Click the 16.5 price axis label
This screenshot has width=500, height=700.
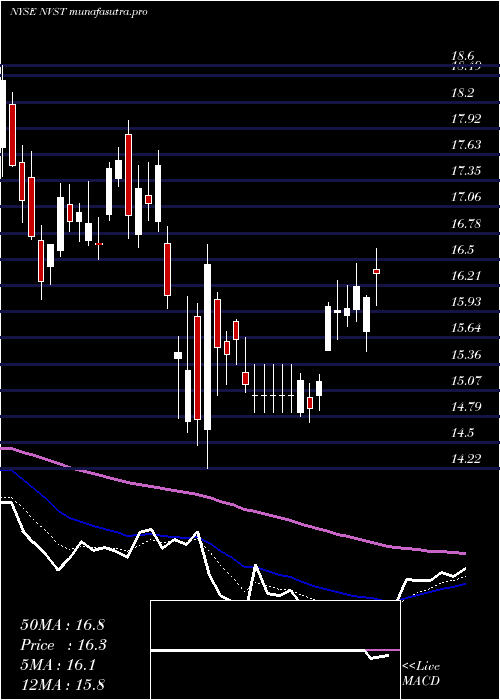click(x=462, y=249)
